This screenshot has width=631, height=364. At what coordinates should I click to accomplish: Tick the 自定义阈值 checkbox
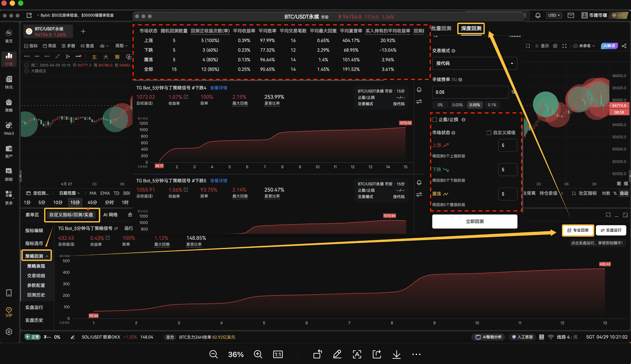pos(489,133)
